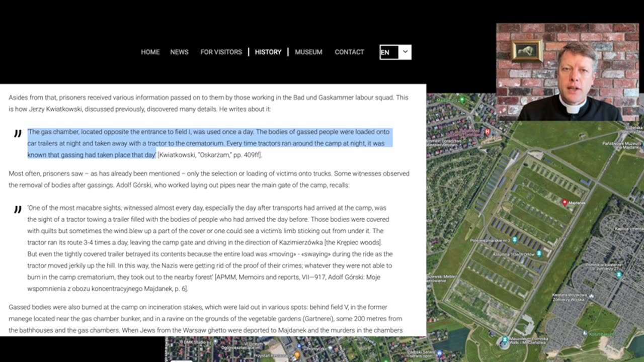Click the Mauzoleum Pomnika Walki marker on map
This screenshot has width=644, height=362.
504,339
